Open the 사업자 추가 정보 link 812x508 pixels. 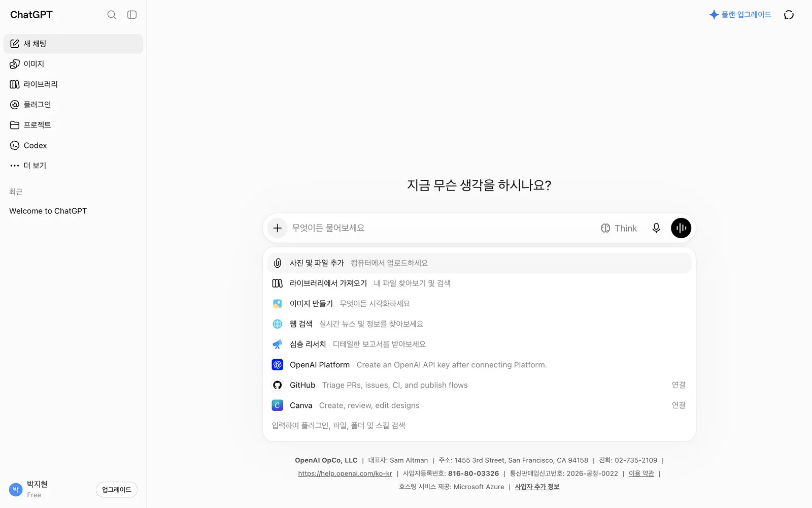point(537,487)
